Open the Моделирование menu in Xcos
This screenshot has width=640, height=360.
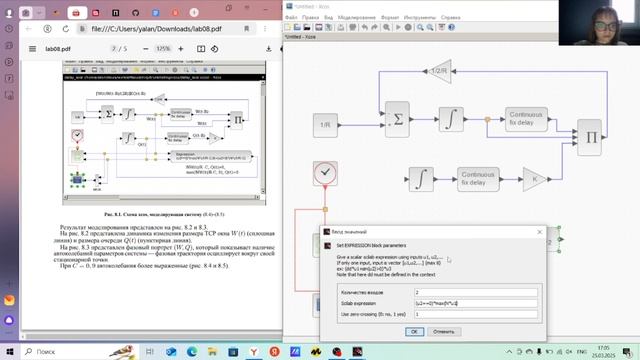[x=357, y=18]
